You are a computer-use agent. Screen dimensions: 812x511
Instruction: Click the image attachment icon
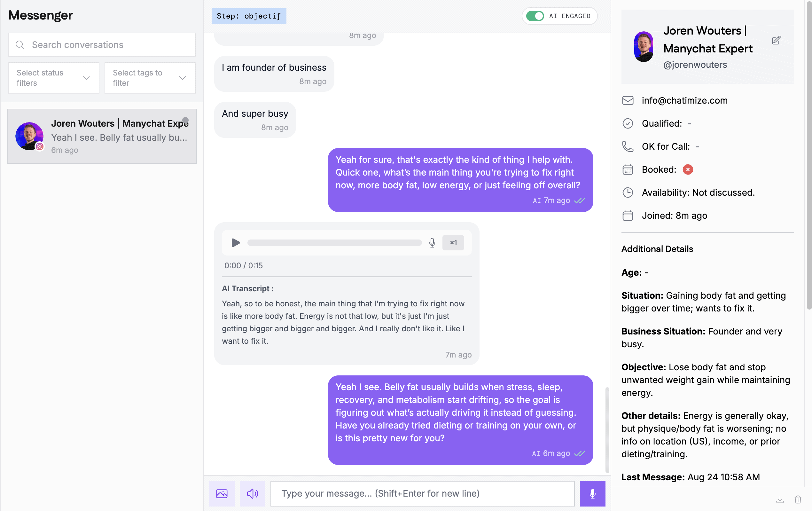(222, 493)
